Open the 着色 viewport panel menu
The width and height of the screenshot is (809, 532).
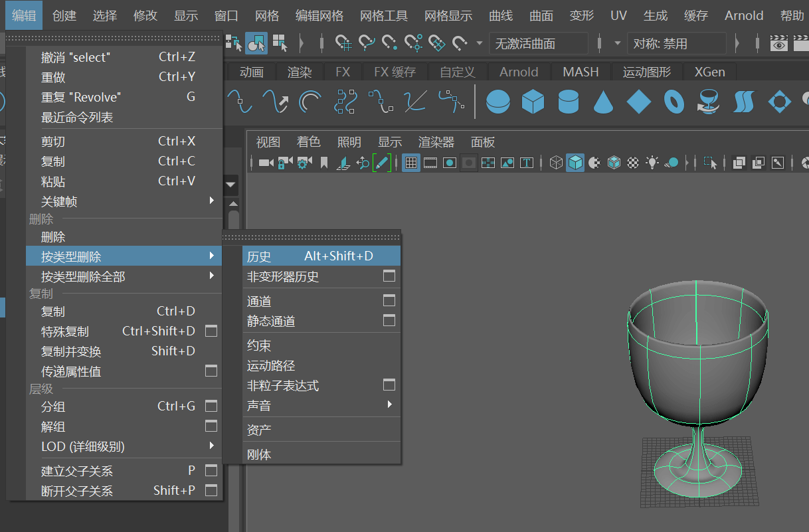(x=308, y=142)
